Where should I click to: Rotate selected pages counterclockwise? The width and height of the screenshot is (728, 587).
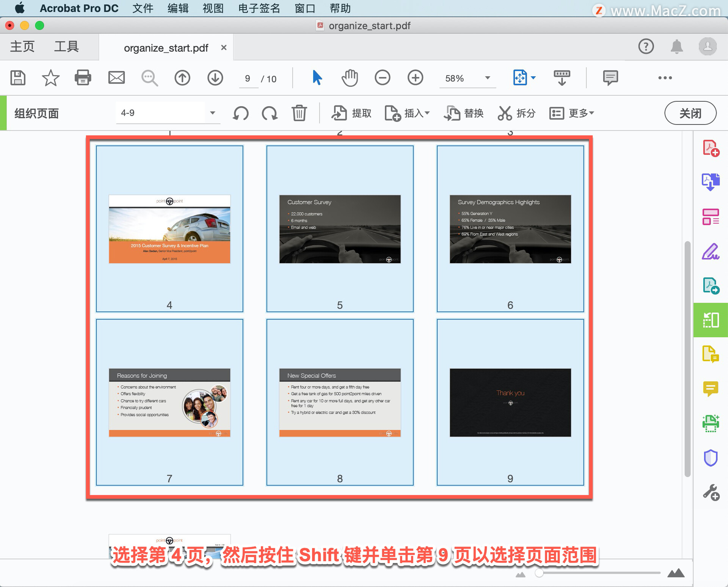click(x=241, y=113)
